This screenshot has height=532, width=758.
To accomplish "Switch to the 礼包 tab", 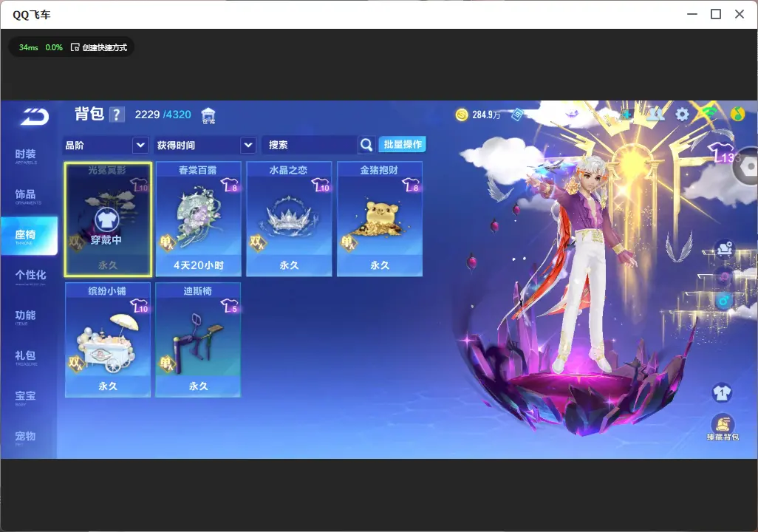I will [26, 356].
